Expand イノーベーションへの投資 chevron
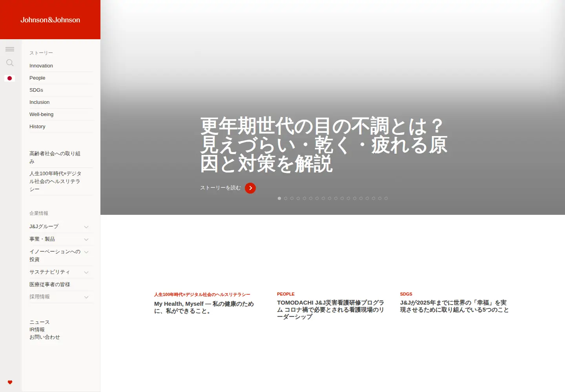The image size is (565, 392). [86, 252]
